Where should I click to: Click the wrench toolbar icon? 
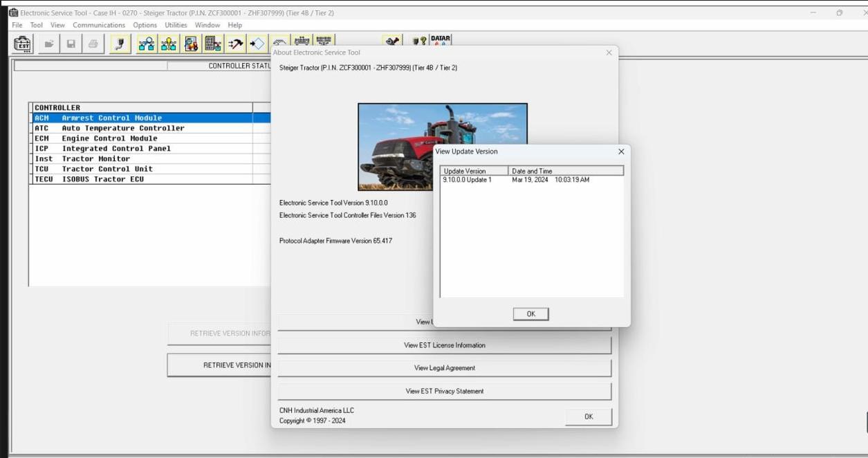click(x=393, y=42)
